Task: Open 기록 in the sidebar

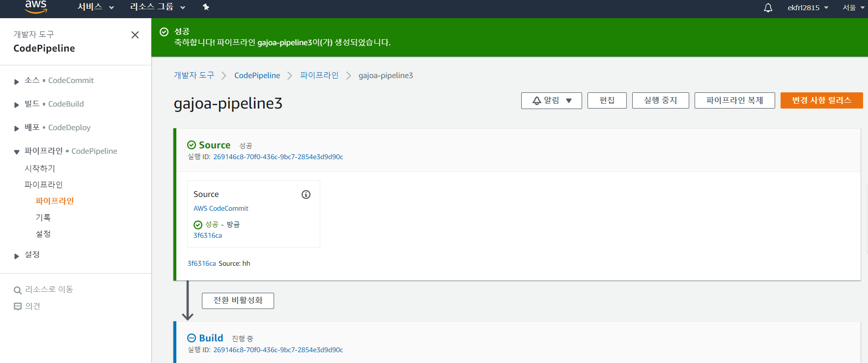Action: 43,218
